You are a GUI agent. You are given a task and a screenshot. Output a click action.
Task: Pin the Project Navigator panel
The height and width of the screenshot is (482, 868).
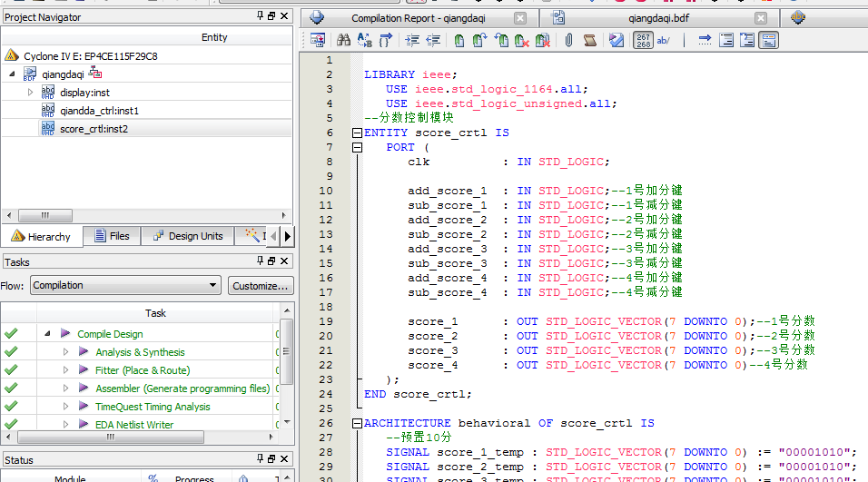259,16
